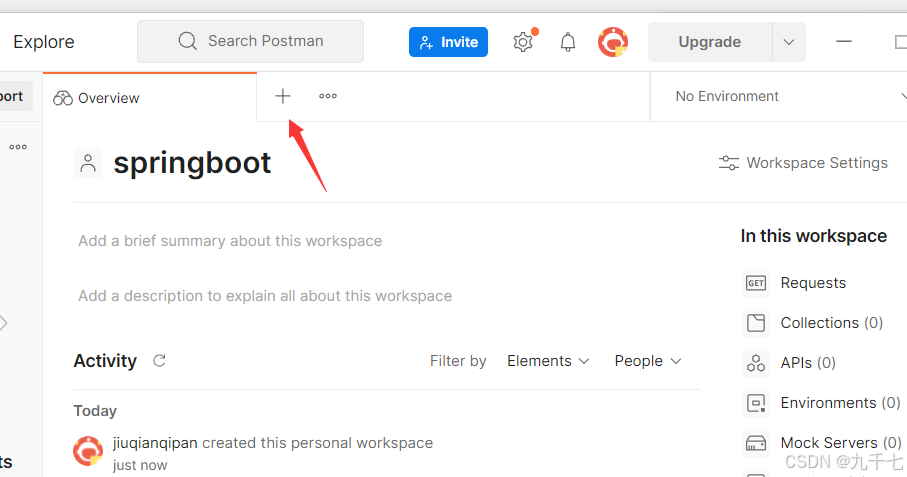Click the APIs hexagons icon

tap(756, 363)
